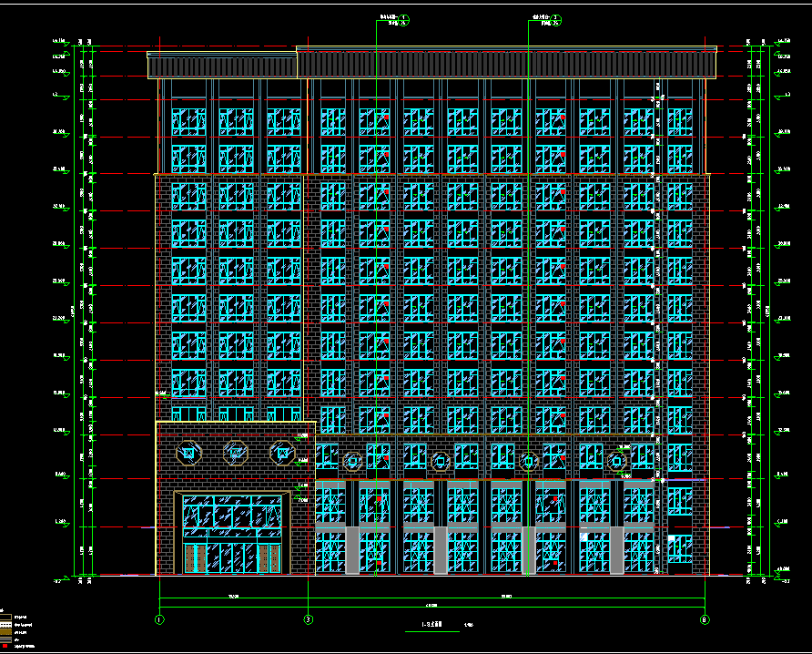Viewport: 812px width, 654px height.
Task: Click the left octagonal window above the entrance
Action: (188, 450)
